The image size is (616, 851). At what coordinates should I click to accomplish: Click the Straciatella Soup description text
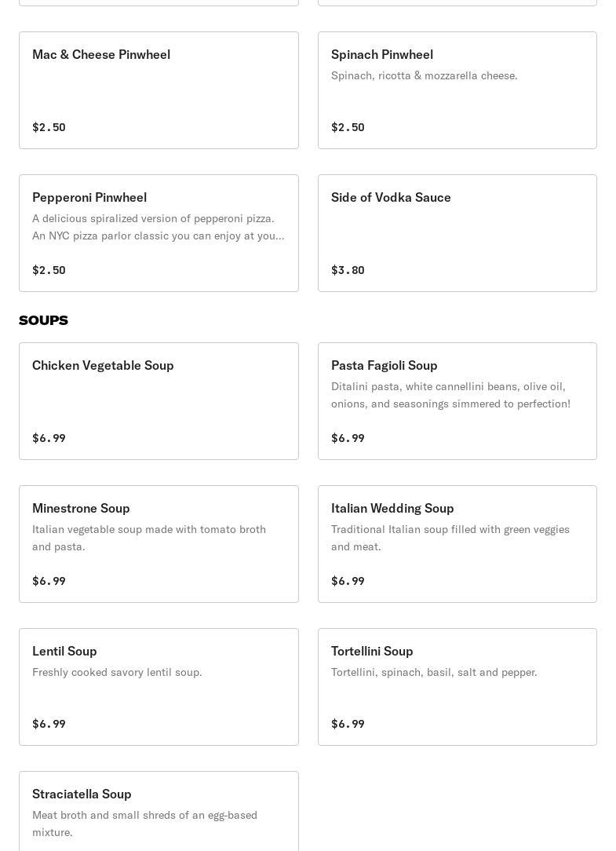tap(144, 824)
